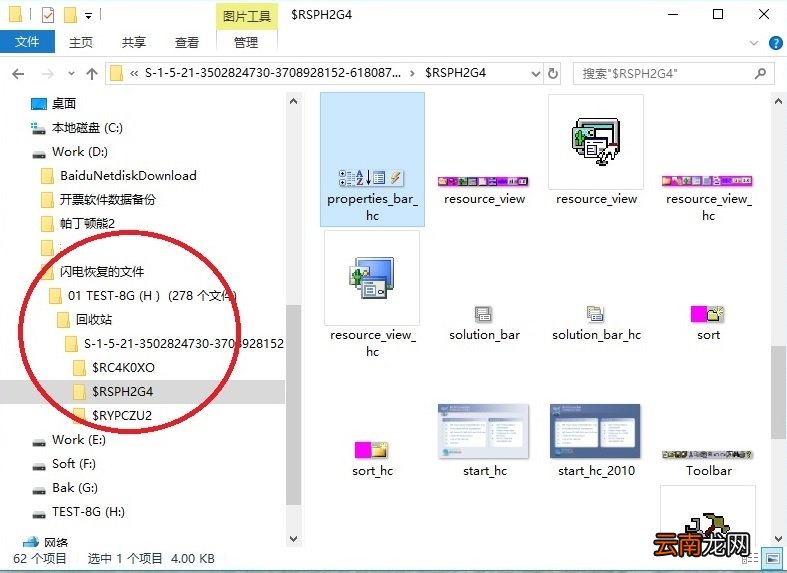The height and width of the screenshot is (573, 787).
Task: Switch to the 主页 ribbon tab
Action: (81, 42)
